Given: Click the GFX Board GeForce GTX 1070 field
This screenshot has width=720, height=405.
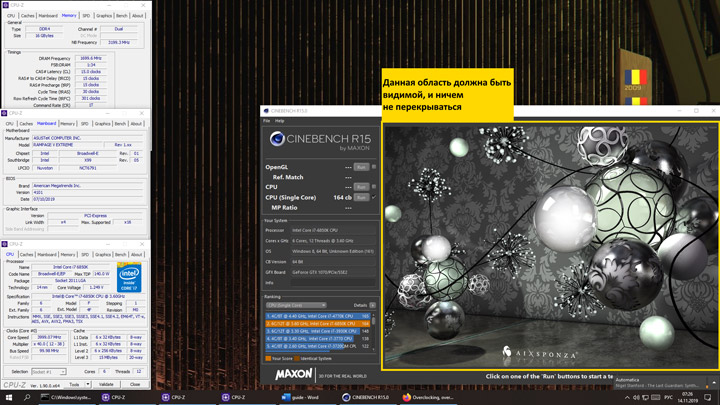Looking at the screenshot, I should [333, 272].
